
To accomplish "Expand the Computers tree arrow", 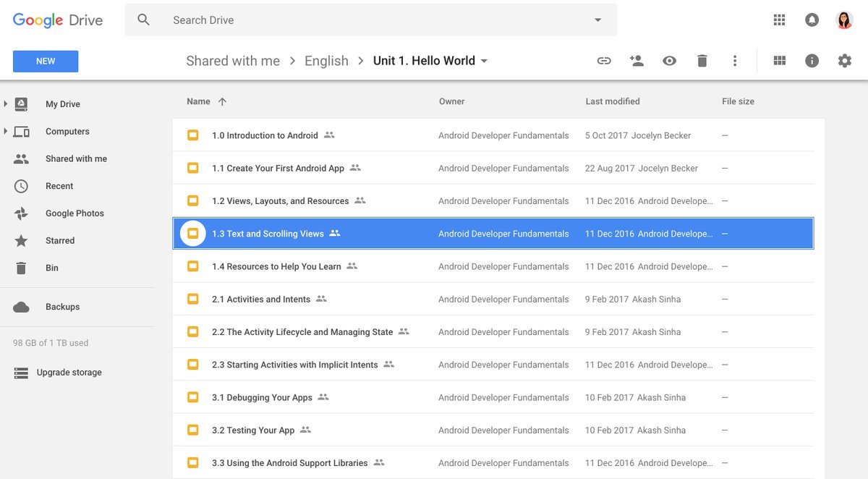I will coord(6,132).
